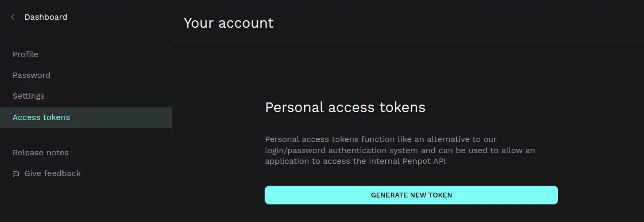The image size is (644, 222).
Task: Click the "Your account" page header
Action: click(228, 23)
